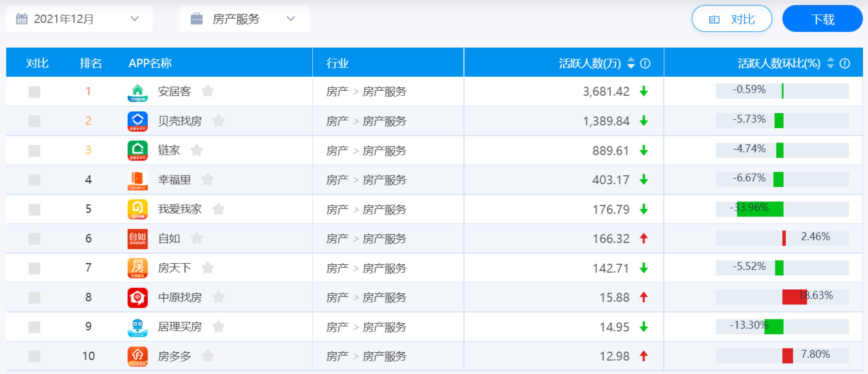Click the blue 下载 download button
This screenshot has width=868, height=374.
point(822,19)
